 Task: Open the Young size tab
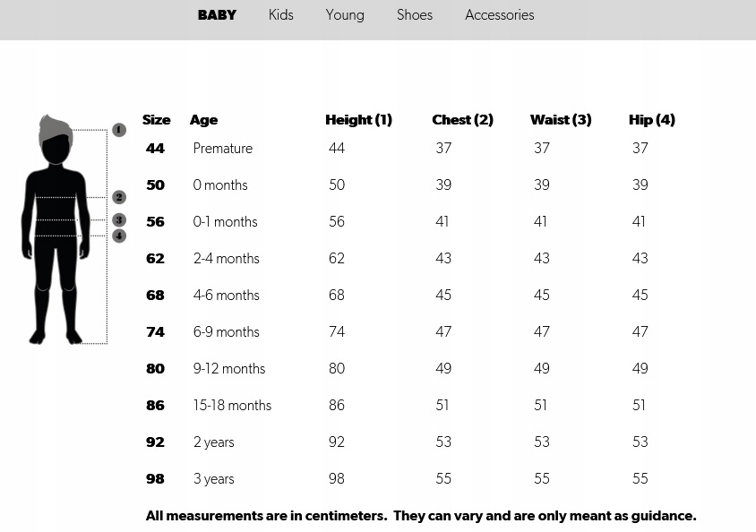click(x=345, y=15)
